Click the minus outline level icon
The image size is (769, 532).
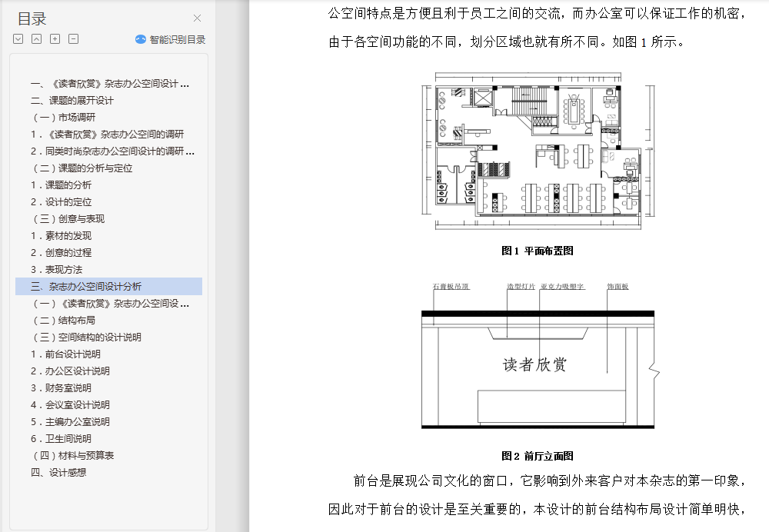click(74, 39)
